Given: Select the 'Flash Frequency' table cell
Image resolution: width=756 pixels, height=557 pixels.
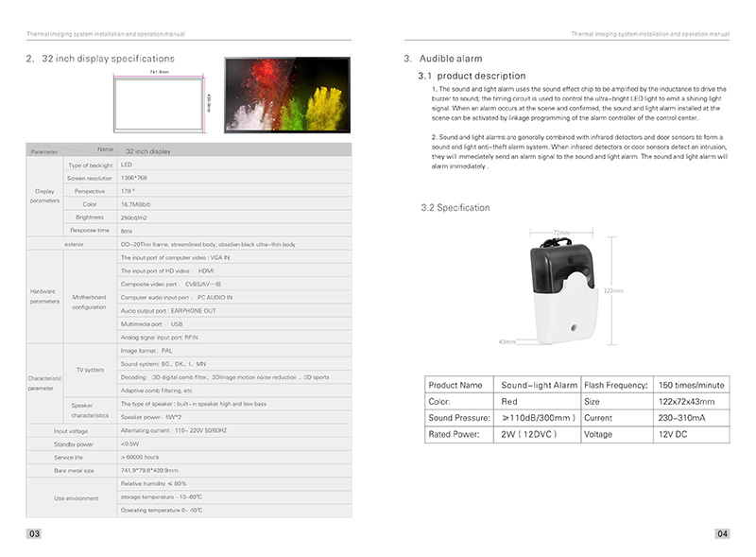Looking at the screenshot, I should pos(617,385).
